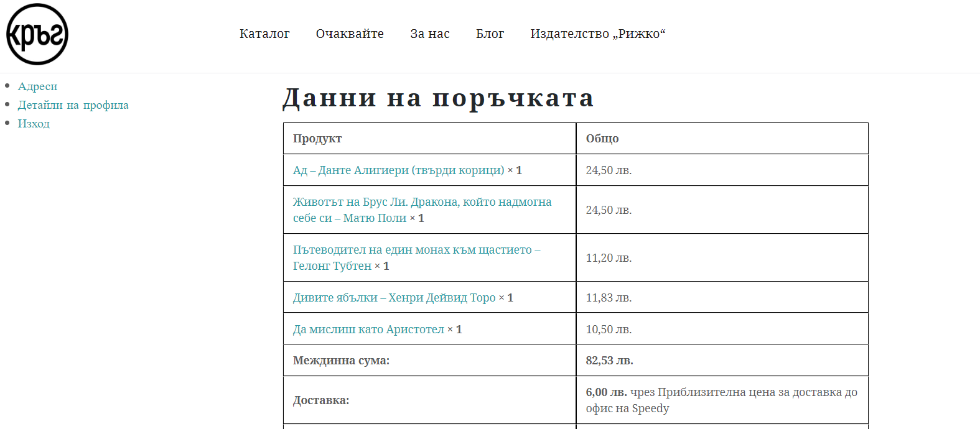
Task: Select the Доставка label
Action: click(x=321, y=400)
